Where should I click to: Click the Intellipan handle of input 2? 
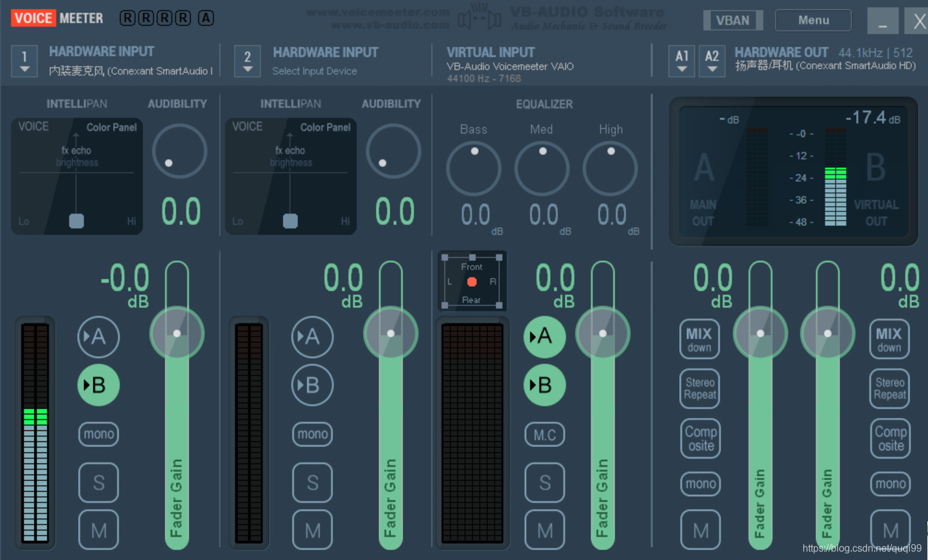pos(290,221)
